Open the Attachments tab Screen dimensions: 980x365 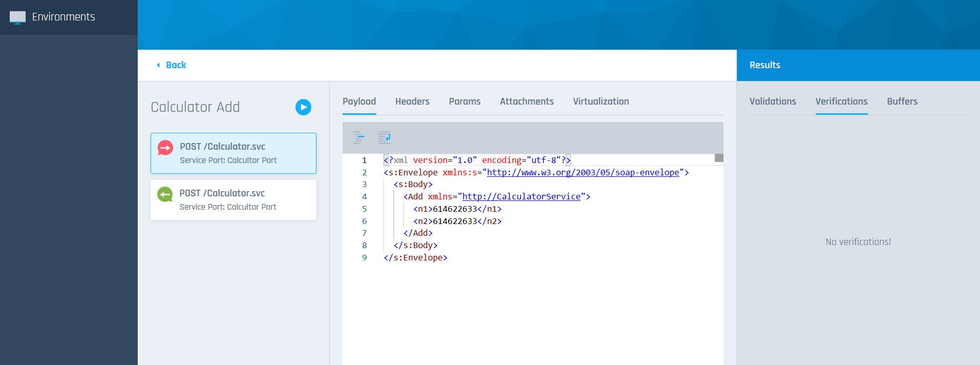coord(526,102)
